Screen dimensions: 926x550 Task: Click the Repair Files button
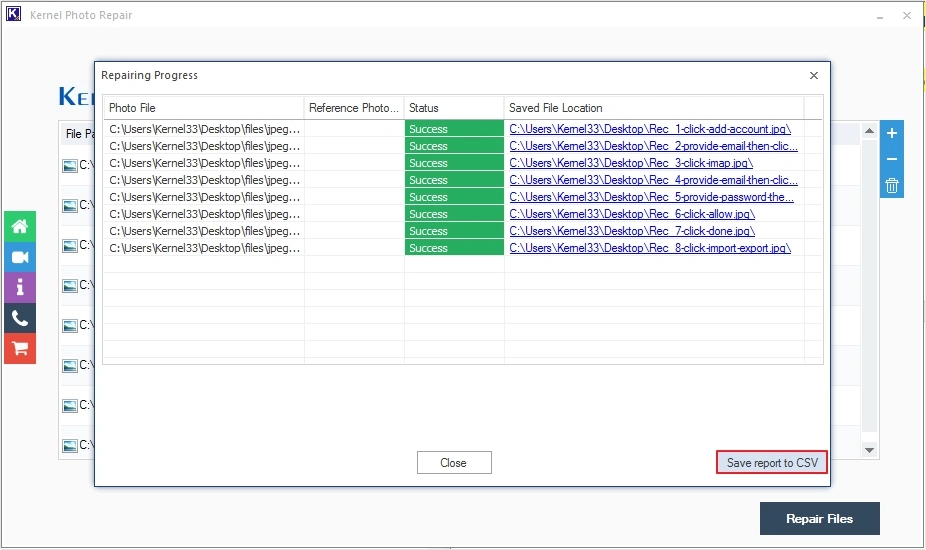[819, 519]
